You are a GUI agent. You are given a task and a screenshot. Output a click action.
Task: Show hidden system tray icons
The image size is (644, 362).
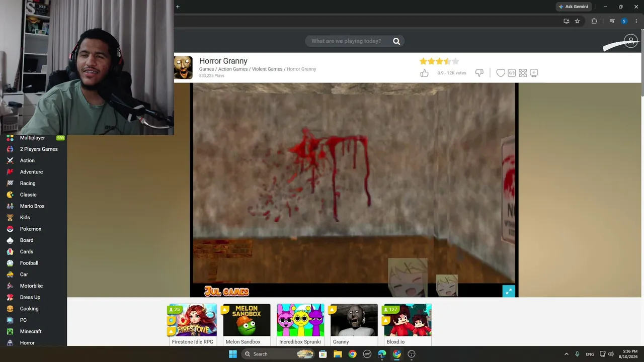pyautogui.click(x=566, y=354)
